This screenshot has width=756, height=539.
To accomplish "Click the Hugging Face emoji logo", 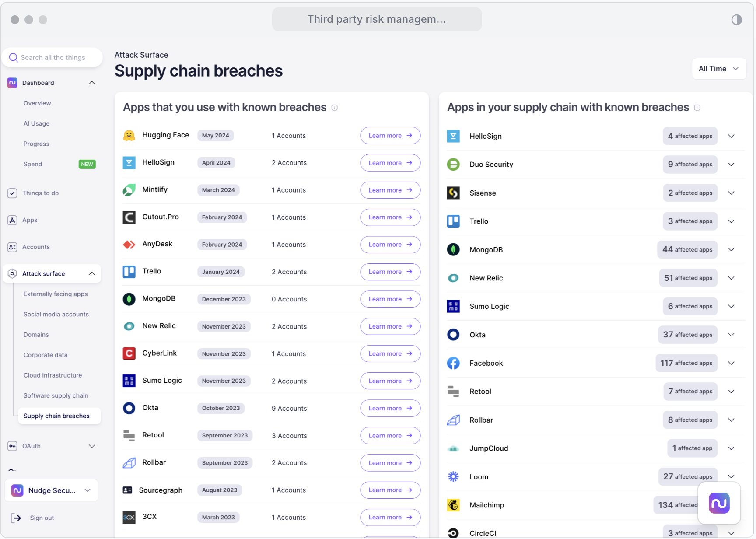I will [129, 135].
